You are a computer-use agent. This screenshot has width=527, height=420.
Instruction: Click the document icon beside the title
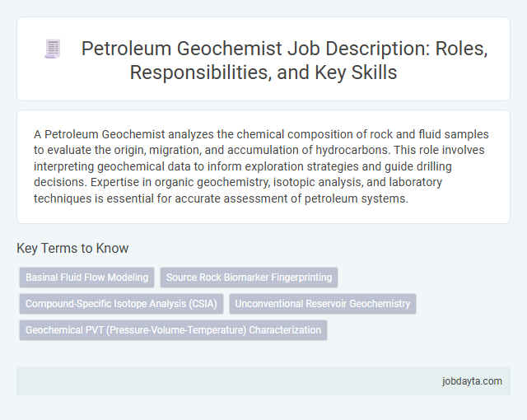pyautogui.click(x=53, y=49)
